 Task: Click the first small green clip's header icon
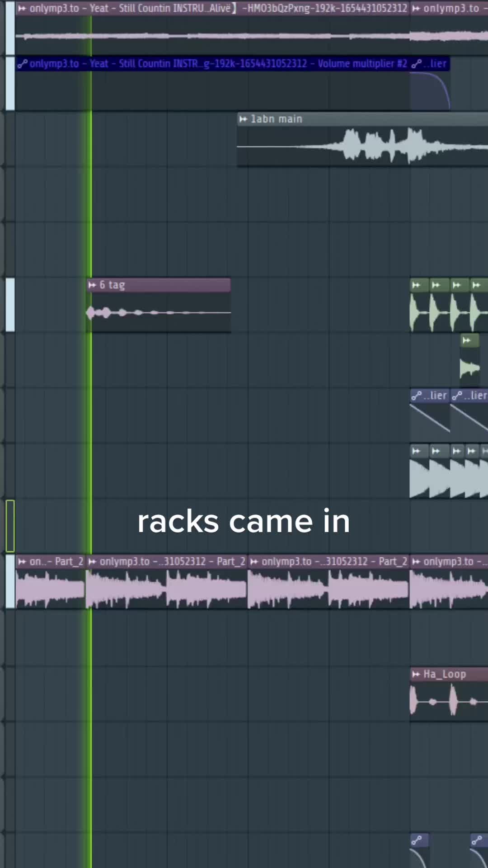(416, 285)
